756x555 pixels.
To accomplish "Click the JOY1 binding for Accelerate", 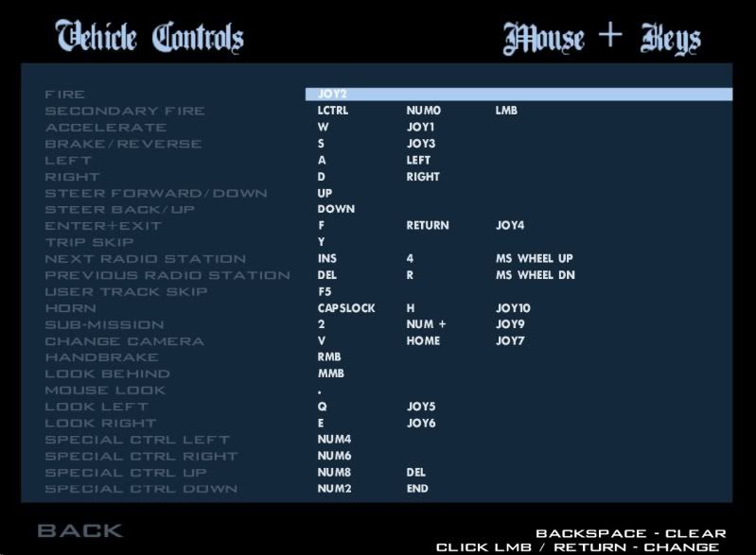I will [x=420, y=127].
